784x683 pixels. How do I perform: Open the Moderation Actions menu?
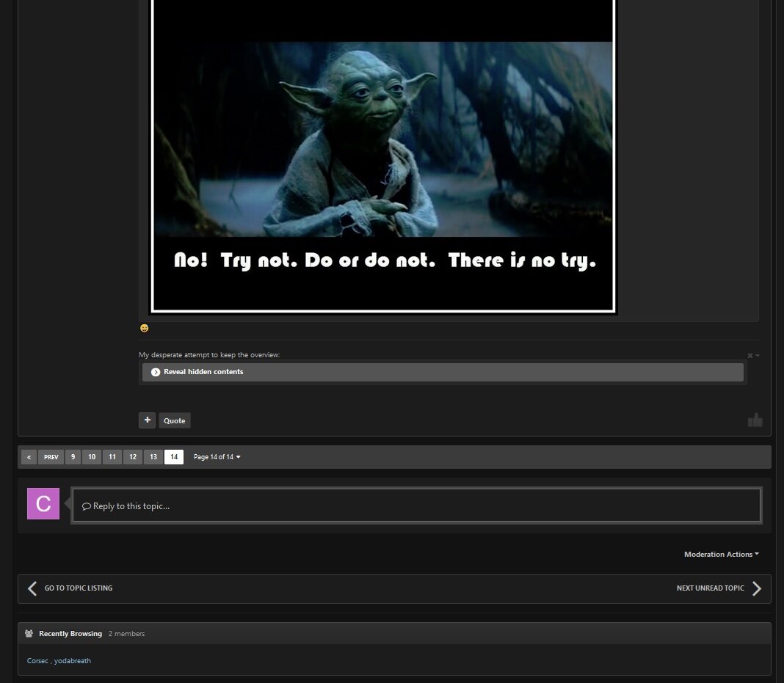tap(722, 554)
